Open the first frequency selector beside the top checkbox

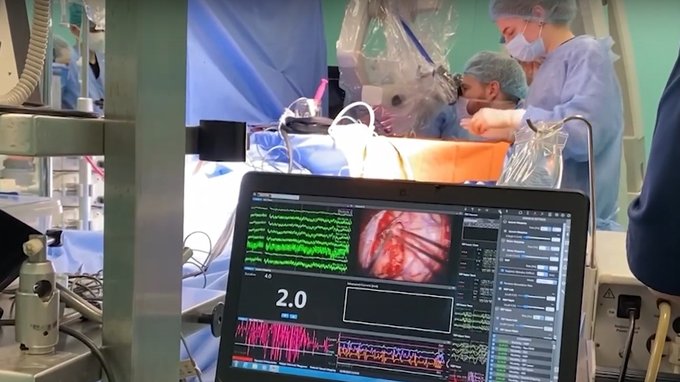546,229
